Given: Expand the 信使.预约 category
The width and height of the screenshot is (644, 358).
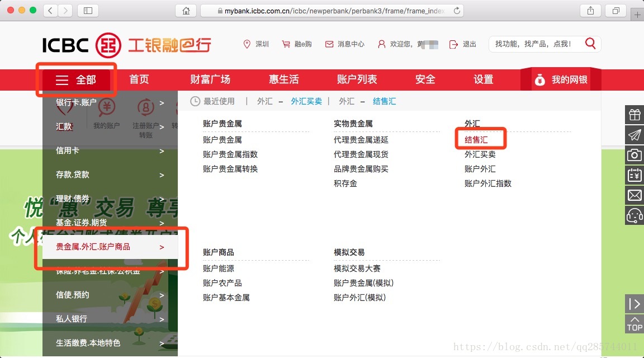Looking at the screenshot, I should tap(110, 295).
